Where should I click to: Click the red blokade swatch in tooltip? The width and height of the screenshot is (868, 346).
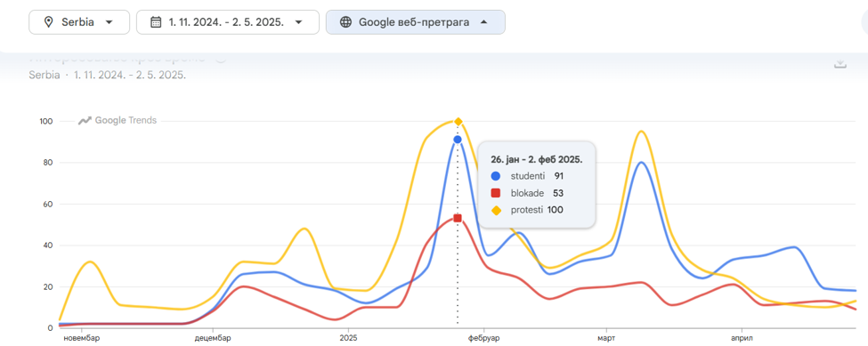[x=496, y=193]
